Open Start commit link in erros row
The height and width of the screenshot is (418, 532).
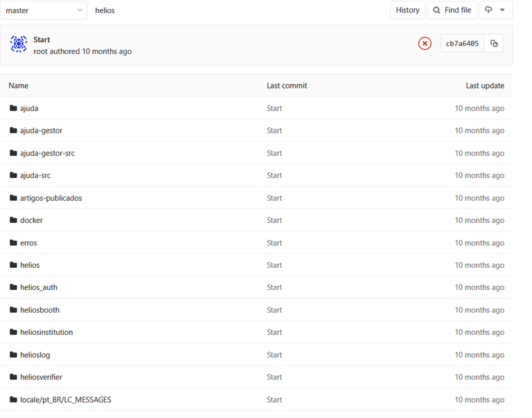pyautogui.click(x=274, y=243)
